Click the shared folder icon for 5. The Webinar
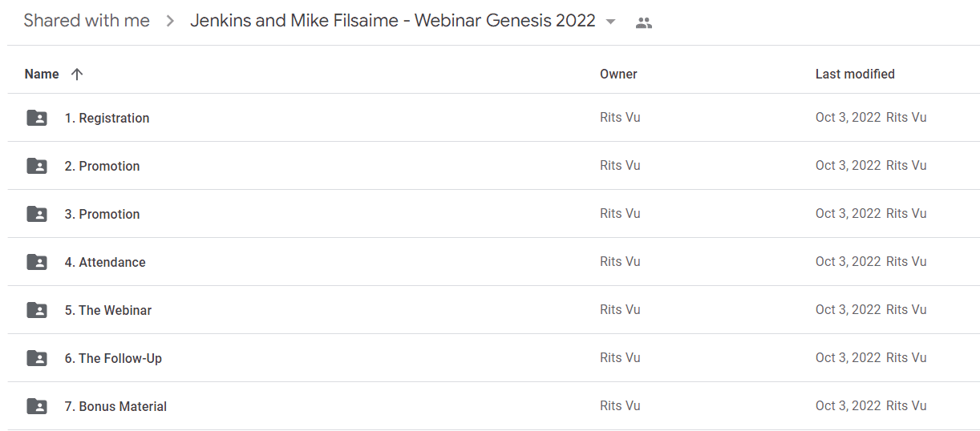The width and height of the screenshot is (980, 431). tap(37, 310)
